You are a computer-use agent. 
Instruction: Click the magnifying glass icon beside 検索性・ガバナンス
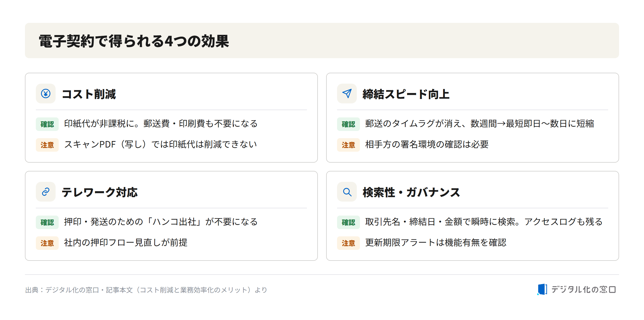pyautogui.click(x=347, y=192)
